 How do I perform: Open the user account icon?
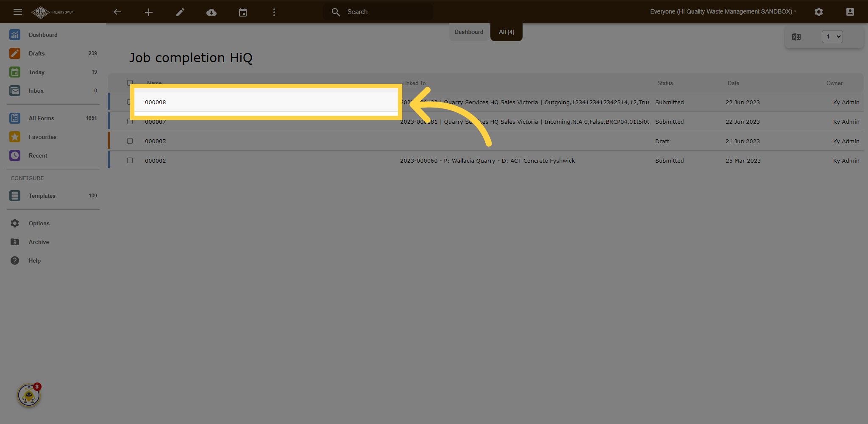tap(850, 12)
